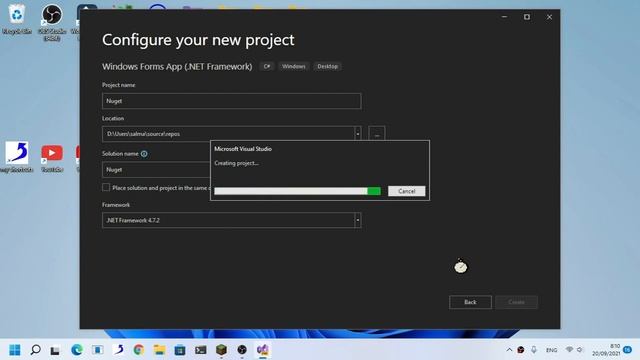Open the blue swoosh app in taskbar

tap(118, 350)
